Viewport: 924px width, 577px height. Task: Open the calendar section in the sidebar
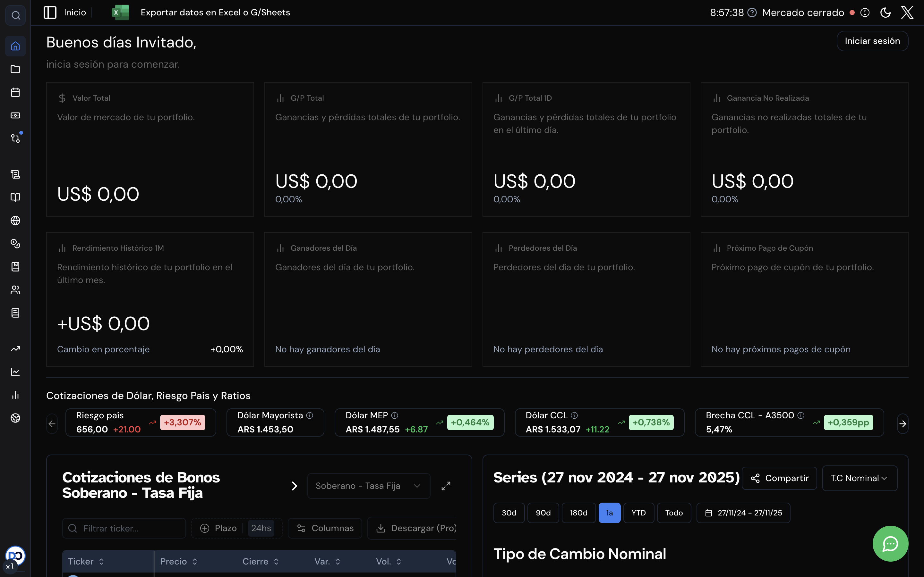(x=15, y=92)
